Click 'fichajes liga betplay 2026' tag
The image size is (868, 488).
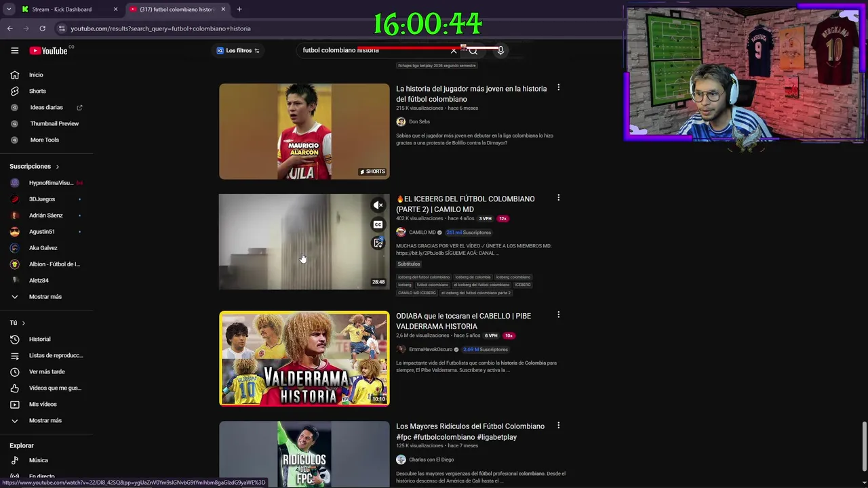(x=437, y=66)
